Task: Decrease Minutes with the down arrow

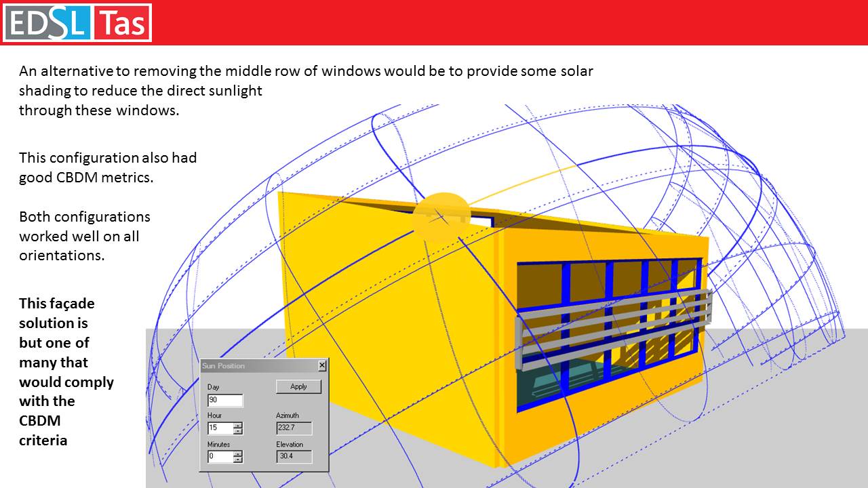Action: [x=237, y=460]
